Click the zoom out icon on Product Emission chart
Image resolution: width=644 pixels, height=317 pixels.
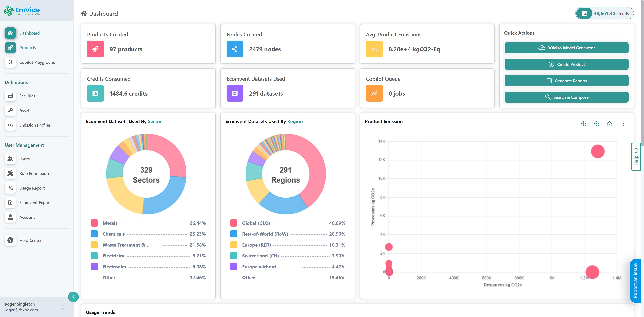[597, 124]
